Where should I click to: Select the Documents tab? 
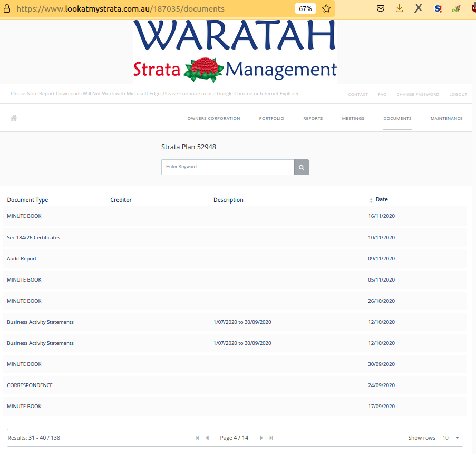point(397,118)
